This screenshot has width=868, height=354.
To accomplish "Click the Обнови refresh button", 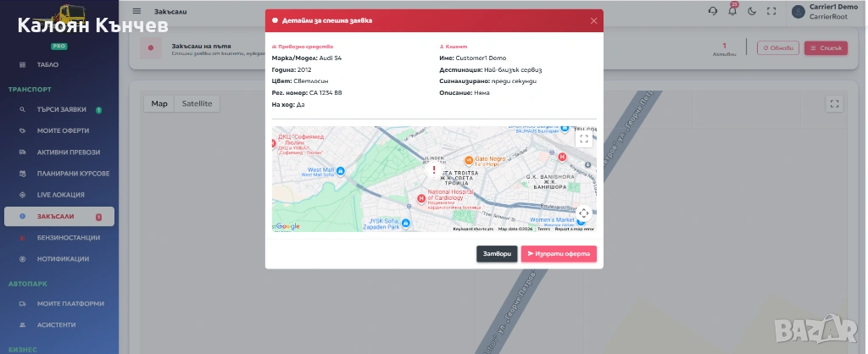I will pyautogui.click(x=778, y=48).
